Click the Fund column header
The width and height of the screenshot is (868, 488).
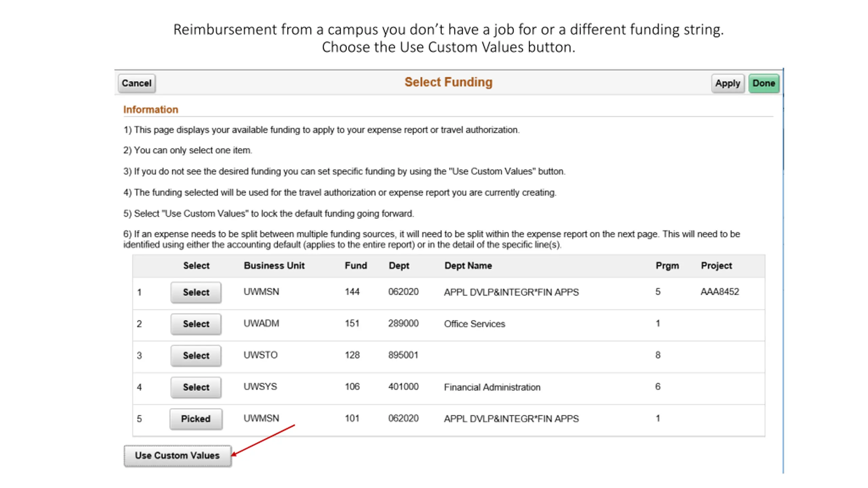click(356, 266)
